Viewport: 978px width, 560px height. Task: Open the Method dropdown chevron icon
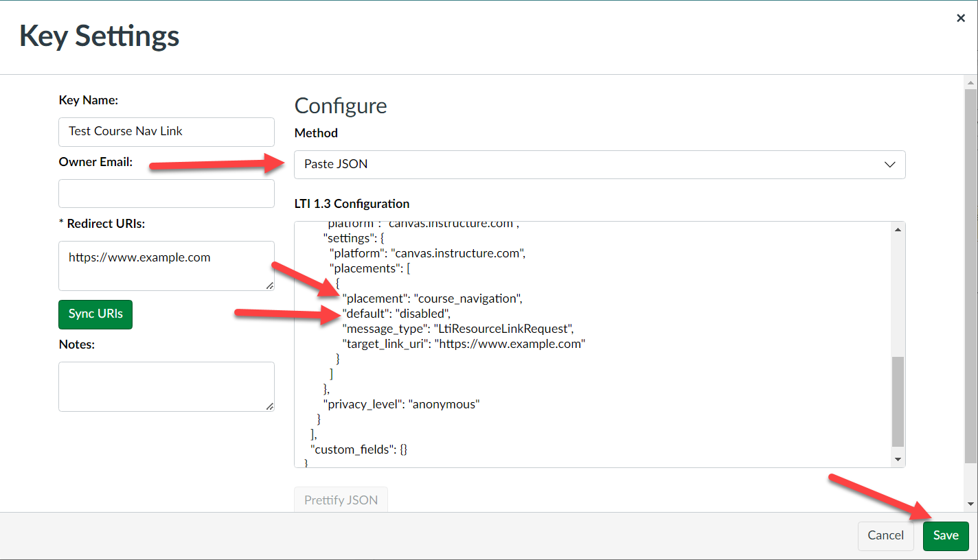point(890,165)
